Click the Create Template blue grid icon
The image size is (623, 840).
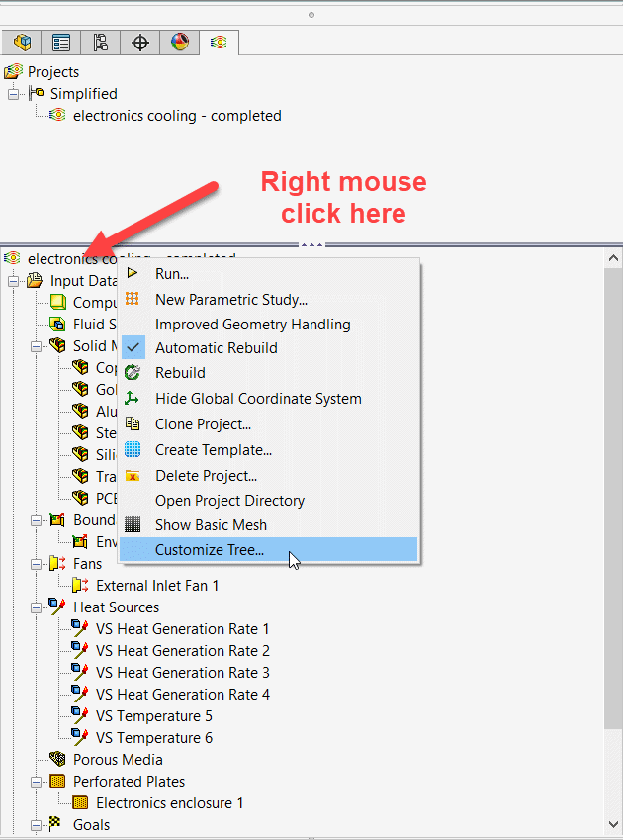[x=133, y=449]
